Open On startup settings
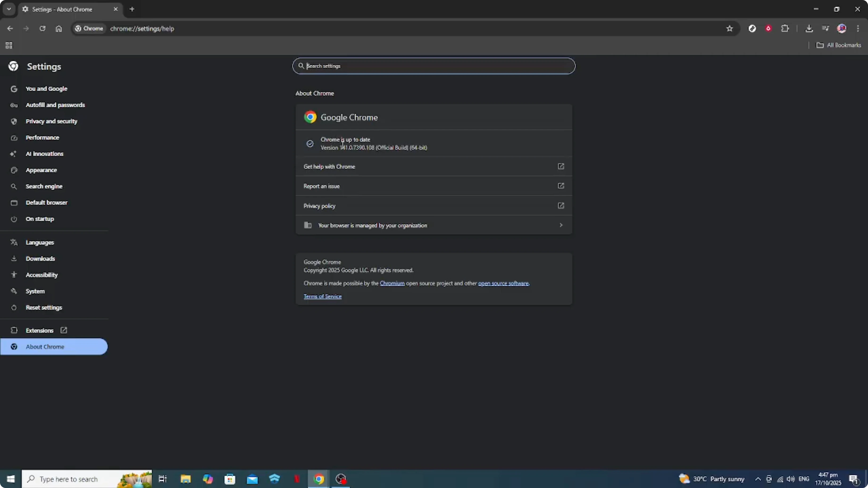Screen dimensions: 868x488 click(40, 219)
